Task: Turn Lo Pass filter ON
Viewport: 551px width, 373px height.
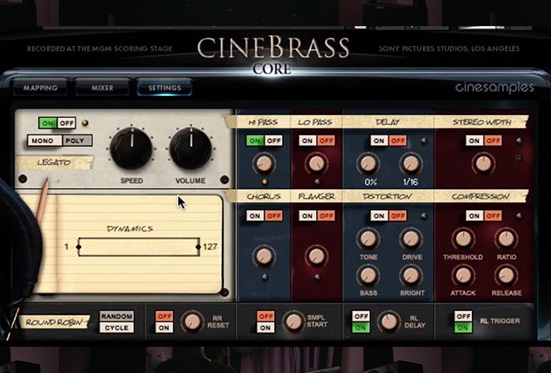Action: coord(308,141)
